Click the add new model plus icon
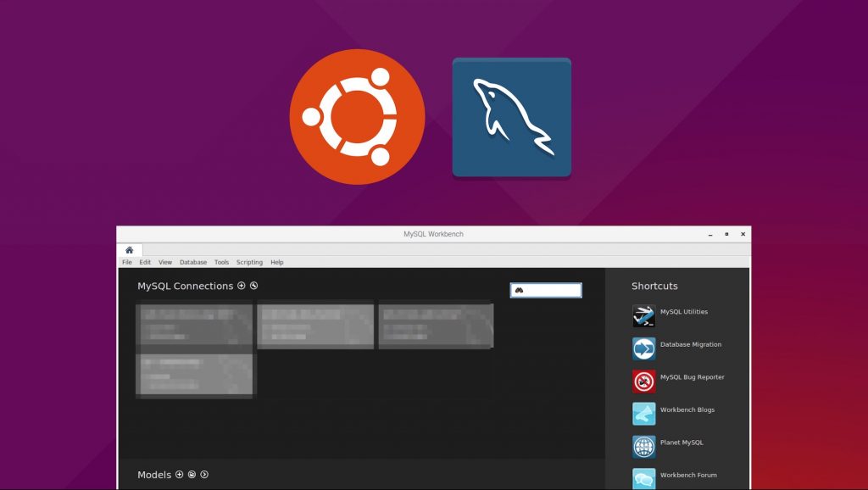The image size is (868, 490). coord(180,475)
